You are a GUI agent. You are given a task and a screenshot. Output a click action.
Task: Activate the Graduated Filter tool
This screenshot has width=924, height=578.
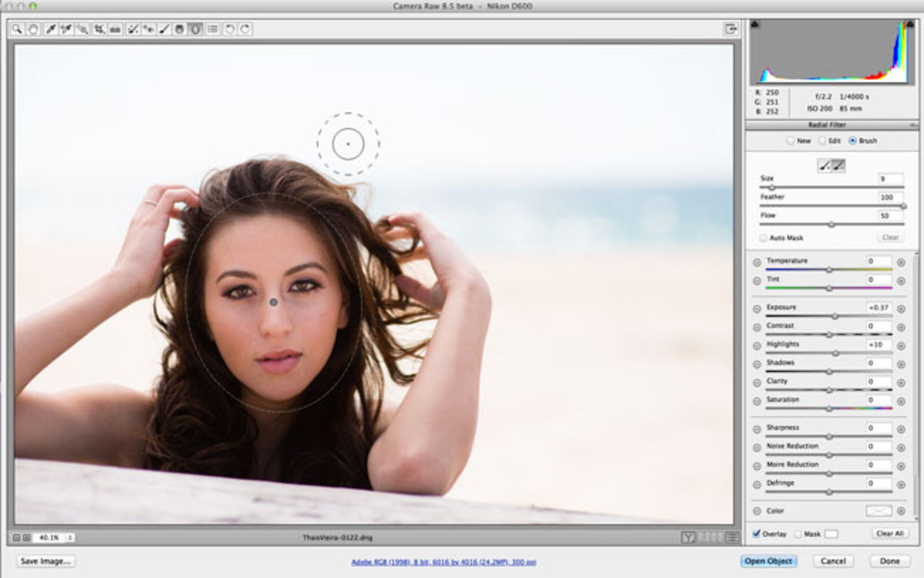[x=180, y=29]
